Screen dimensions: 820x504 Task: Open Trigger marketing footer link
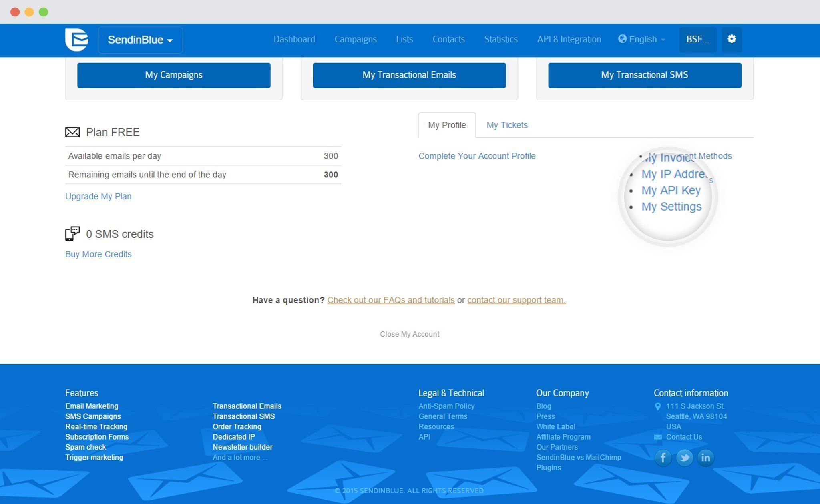pos(94,458)
